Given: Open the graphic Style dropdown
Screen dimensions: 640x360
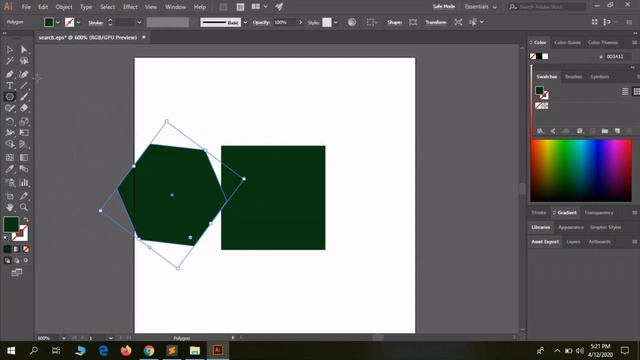Looking at the screenshot, I should coord(336,22).
